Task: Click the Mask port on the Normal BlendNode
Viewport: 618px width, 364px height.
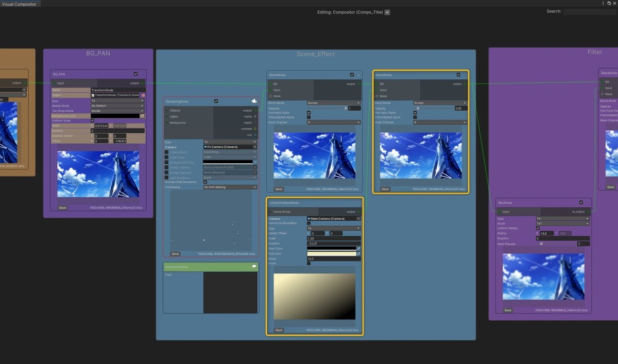Action: tap(271, 96)
